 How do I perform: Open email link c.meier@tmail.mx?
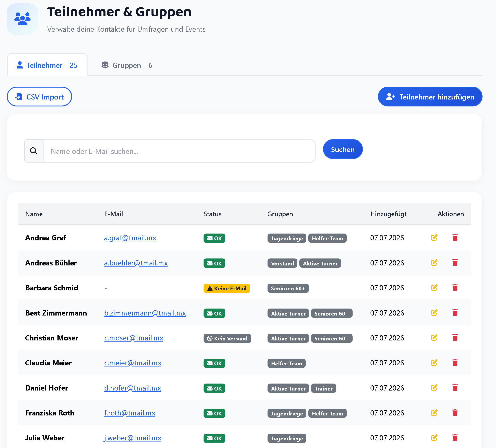[133, 363]
